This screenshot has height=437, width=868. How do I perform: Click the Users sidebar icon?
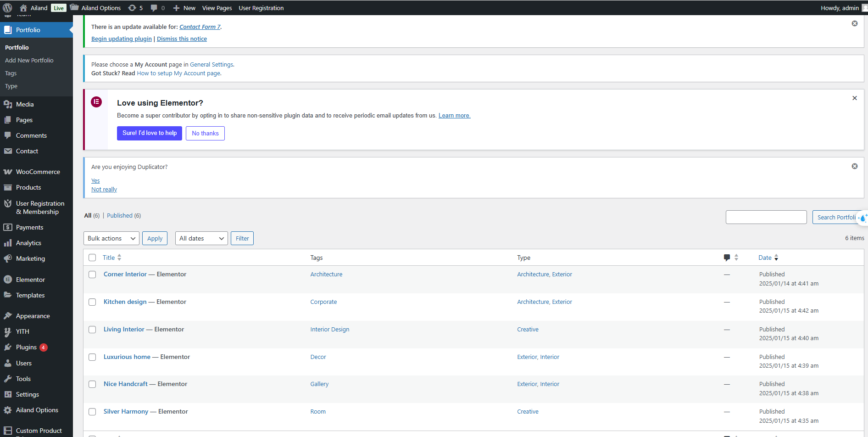8,363
